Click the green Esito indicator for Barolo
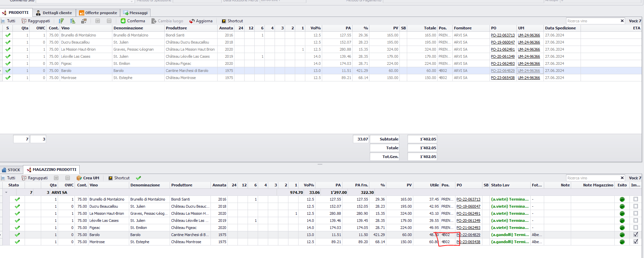Screen dimensions: 644x258 coord(622,235)
